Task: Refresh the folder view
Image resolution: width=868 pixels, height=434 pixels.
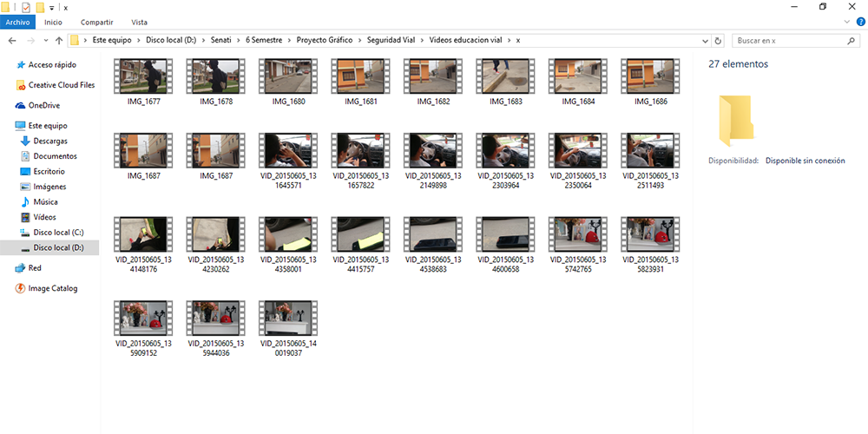Action: click(719, 41)
